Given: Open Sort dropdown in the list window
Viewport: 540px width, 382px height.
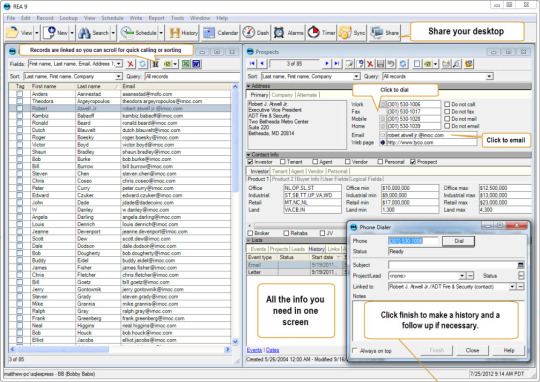Looking at the screenshot, I should [x=119, y=76].
